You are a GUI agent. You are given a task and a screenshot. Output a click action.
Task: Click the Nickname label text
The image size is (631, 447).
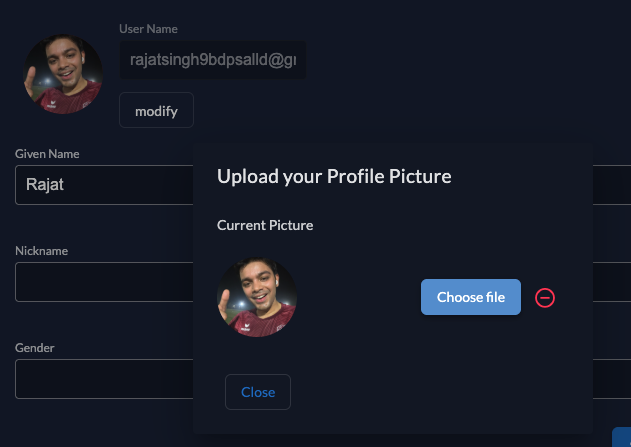41,251
